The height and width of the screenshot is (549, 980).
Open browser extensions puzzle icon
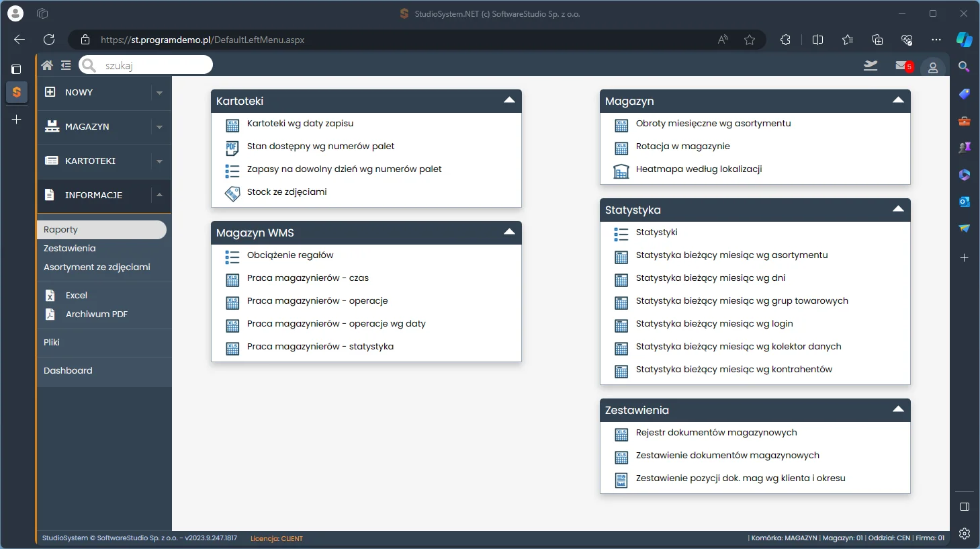785,40
